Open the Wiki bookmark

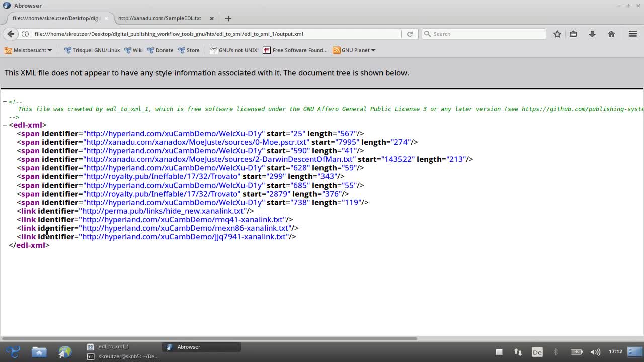tap(133, 50)
